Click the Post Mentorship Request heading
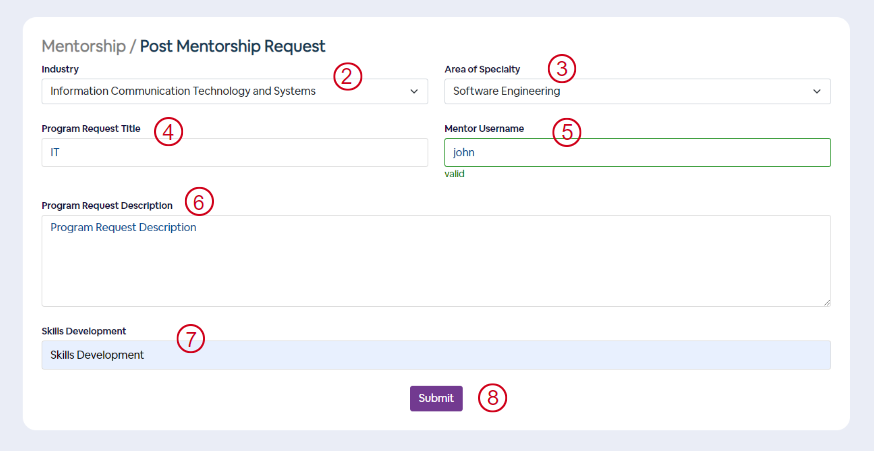 [x=232, y=46]
